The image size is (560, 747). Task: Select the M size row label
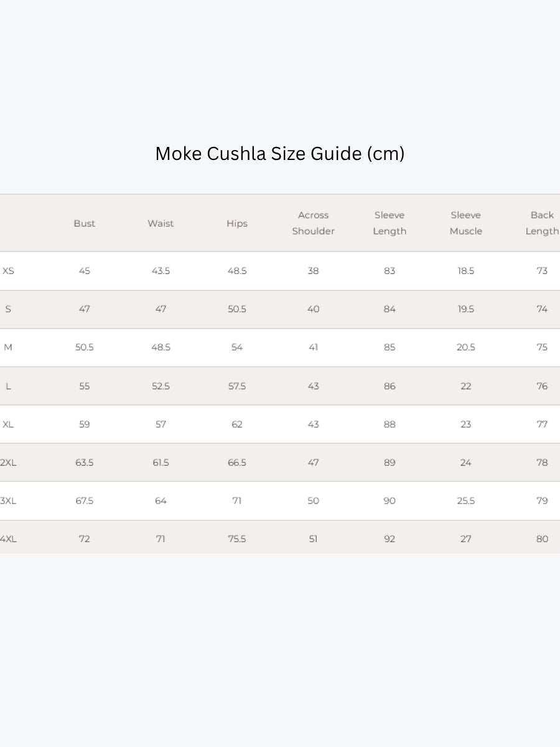coord(8,347)
